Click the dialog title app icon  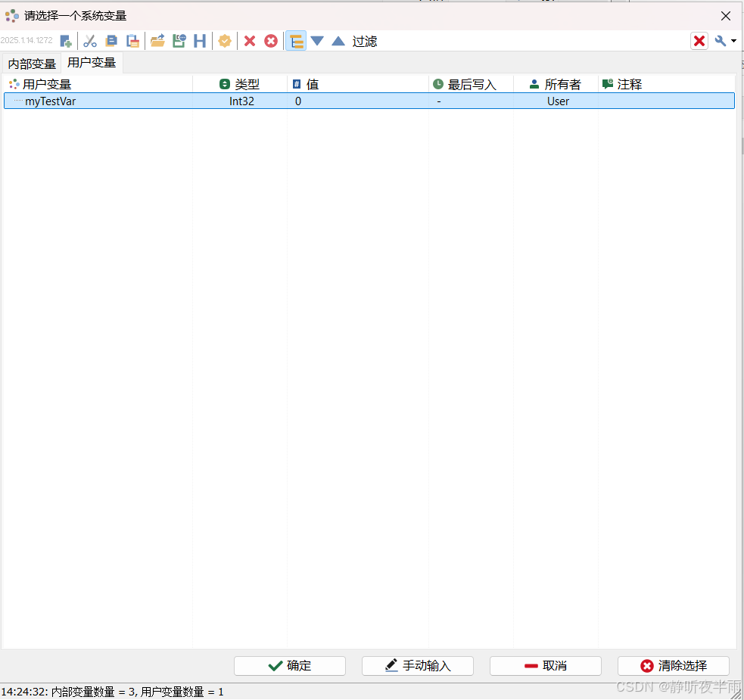pos(12,16)
